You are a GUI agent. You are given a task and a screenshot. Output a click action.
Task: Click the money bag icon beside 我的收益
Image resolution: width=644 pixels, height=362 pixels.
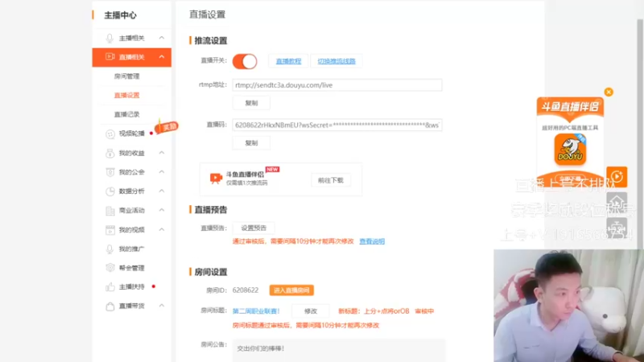(110, 153)
